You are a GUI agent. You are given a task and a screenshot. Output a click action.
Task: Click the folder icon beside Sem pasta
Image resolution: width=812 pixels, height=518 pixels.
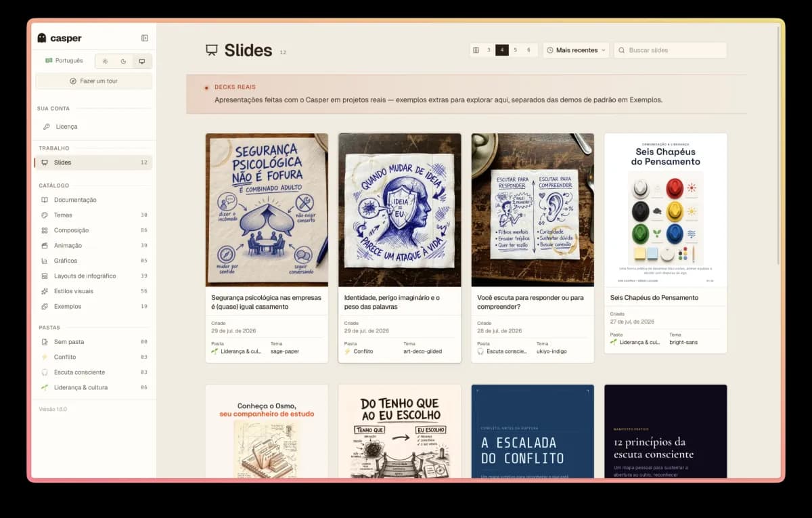[45, 342]
